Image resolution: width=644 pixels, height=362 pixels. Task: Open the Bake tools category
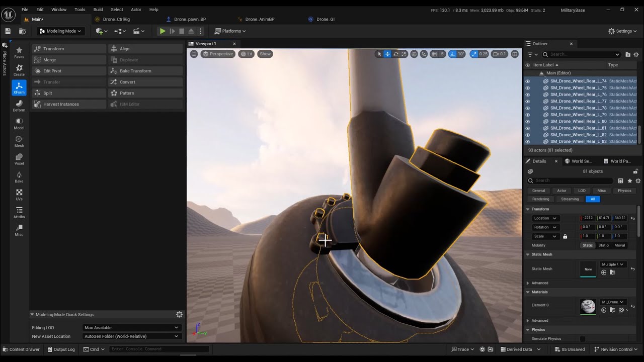tap(19, 177)
